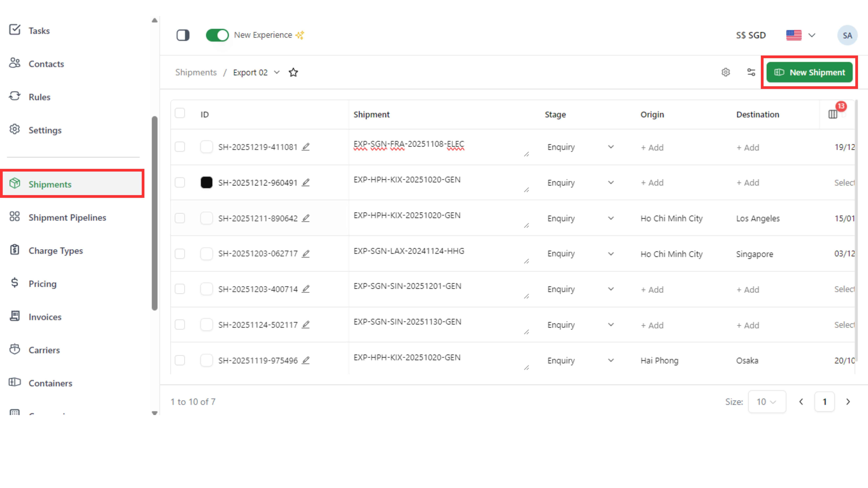Expand Stage dropdown for SH-20251219-411081
868x488 pixels.
[x=611, y=147]
